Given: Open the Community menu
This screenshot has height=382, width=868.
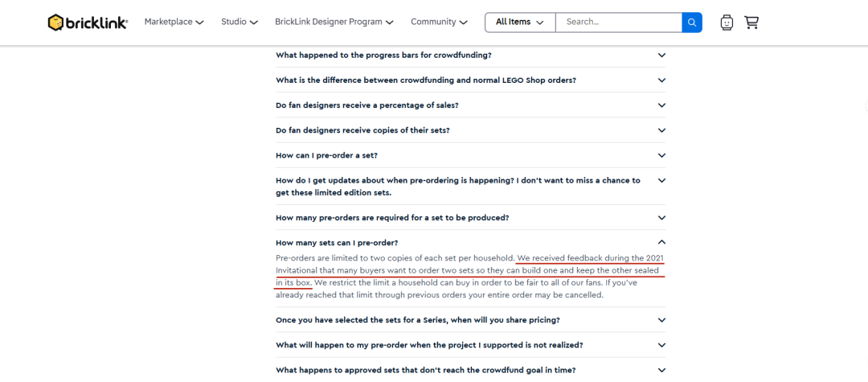Looking at the screenshot, I should pos(439,23).
